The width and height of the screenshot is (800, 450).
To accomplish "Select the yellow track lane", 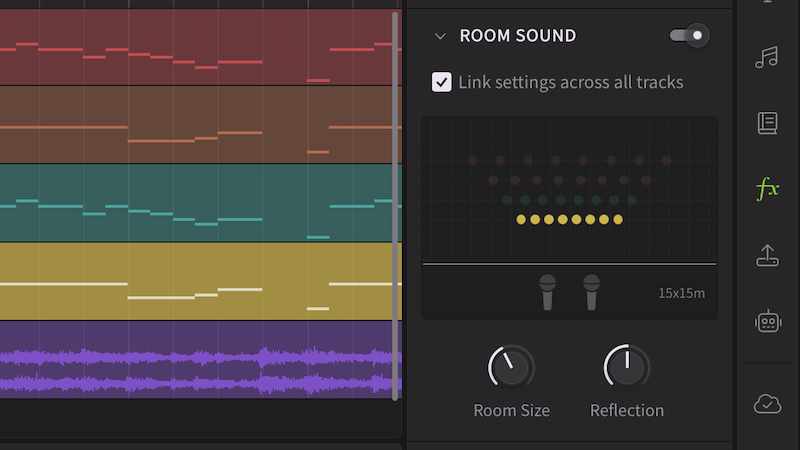I will point(195,281).
